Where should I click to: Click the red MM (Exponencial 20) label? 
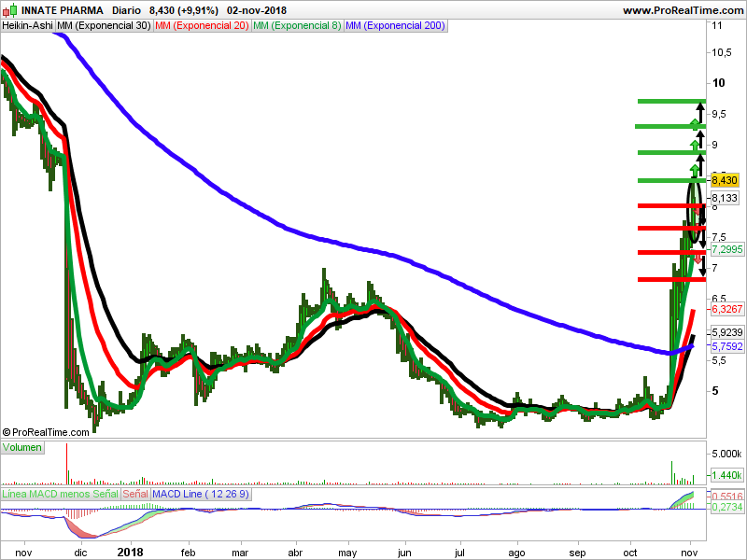point(202,26)
